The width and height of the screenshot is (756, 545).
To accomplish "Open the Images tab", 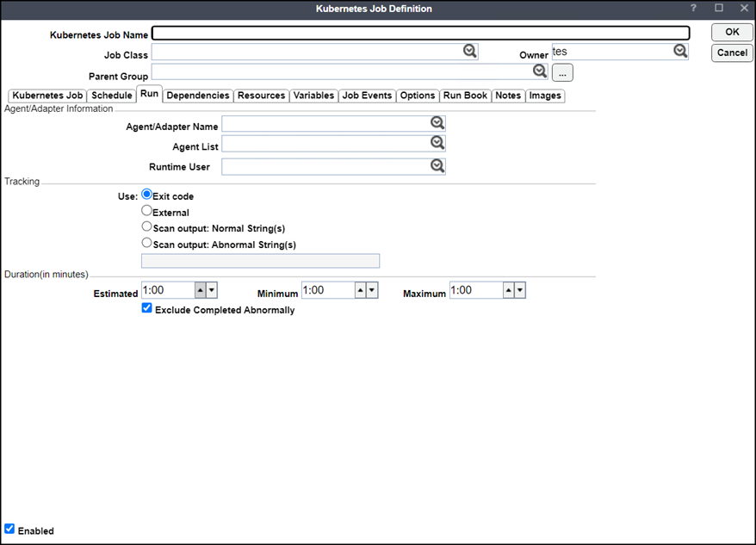I will pyautogui.click(x=545, y=96).
